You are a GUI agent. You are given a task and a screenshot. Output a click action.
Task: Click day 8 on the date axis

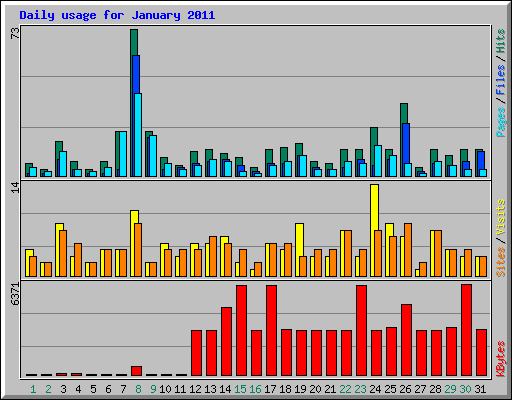[138, 389]
